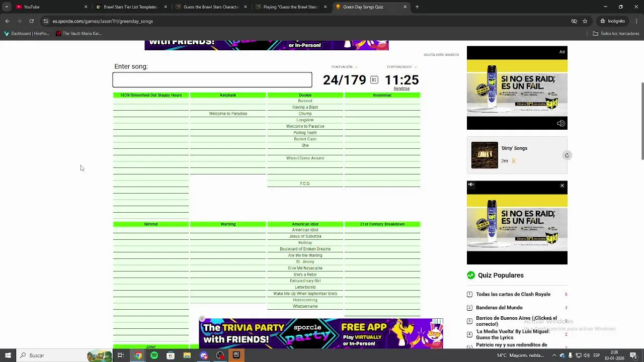
Task: Click 'oculta este anuncio' link
Action: pos(441,54)
